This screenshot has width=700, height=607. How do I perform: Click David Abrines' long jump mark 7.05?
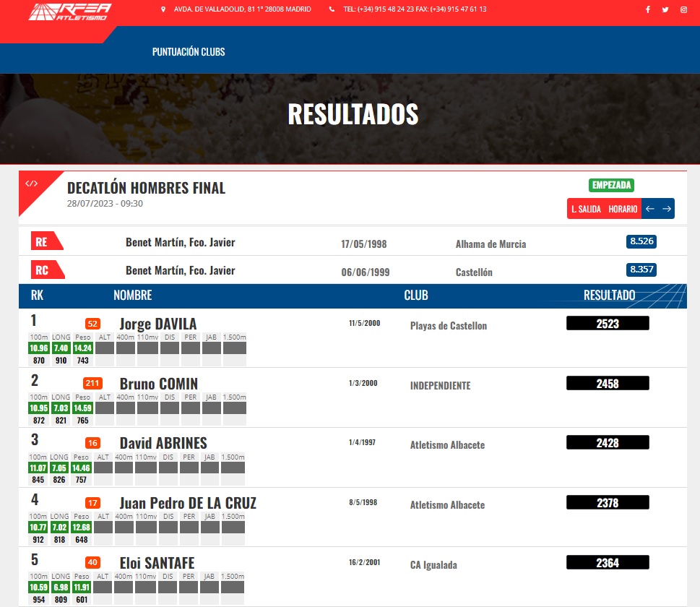[59, 468]
